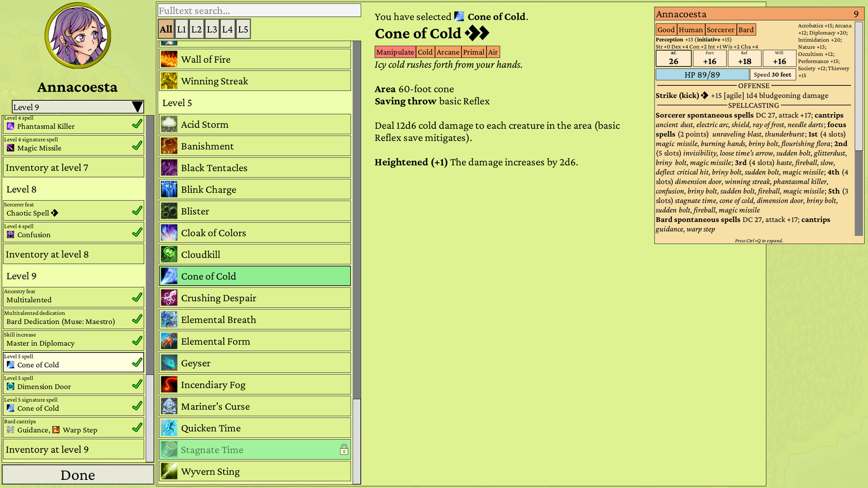Select the Black Tentacles icon

pos(169,167)
